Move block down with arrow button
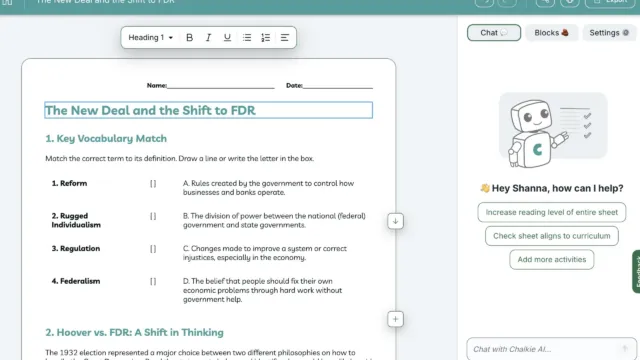Viewport: 640px width, 360px height. coord(395,221)
